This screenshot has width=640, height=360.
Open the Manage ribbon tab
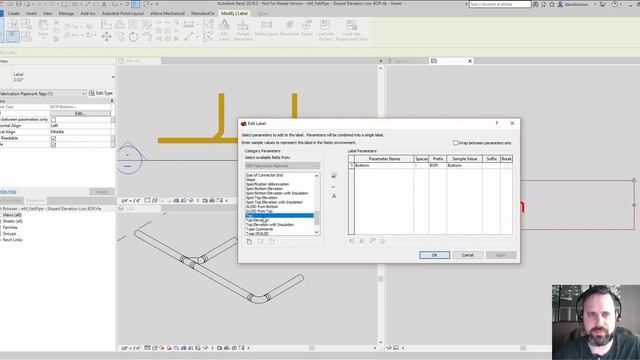tap(66, 13)
